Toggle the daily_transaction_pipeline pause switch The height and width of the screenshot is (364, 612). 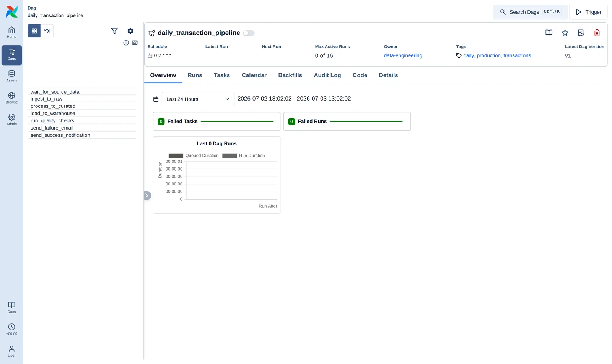[249, 33]
